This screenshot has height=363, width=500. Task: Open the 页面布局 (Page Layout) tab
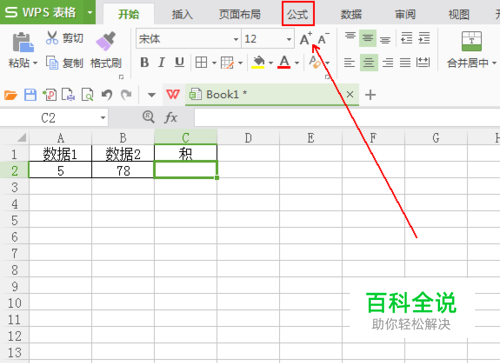[240, 14]
